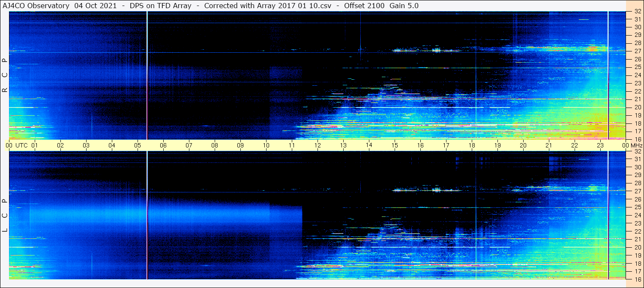Screen dimensions: 644x288
Task: Click the "AJ4CO Observatory" title text
Action: (36, 6)
